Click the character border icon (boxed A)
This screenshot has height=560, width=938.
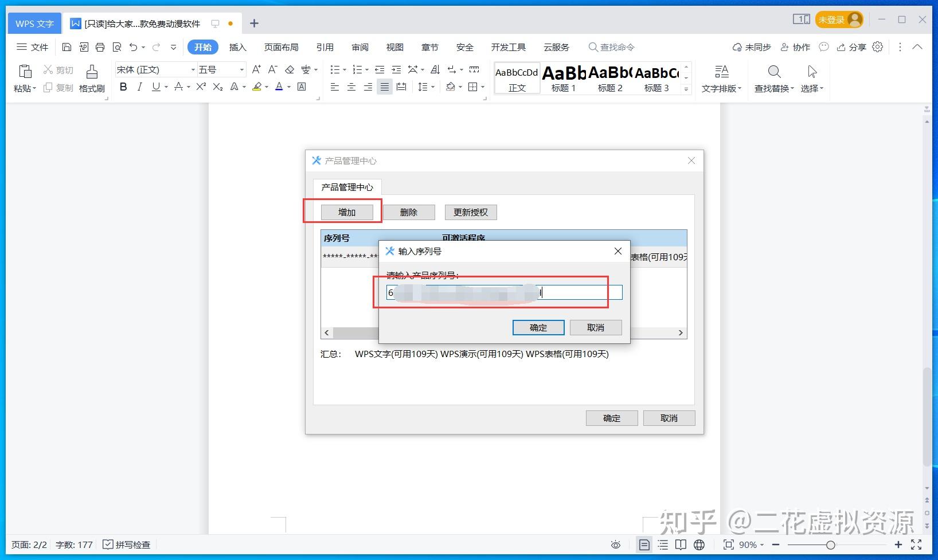[x=302, y=87]
